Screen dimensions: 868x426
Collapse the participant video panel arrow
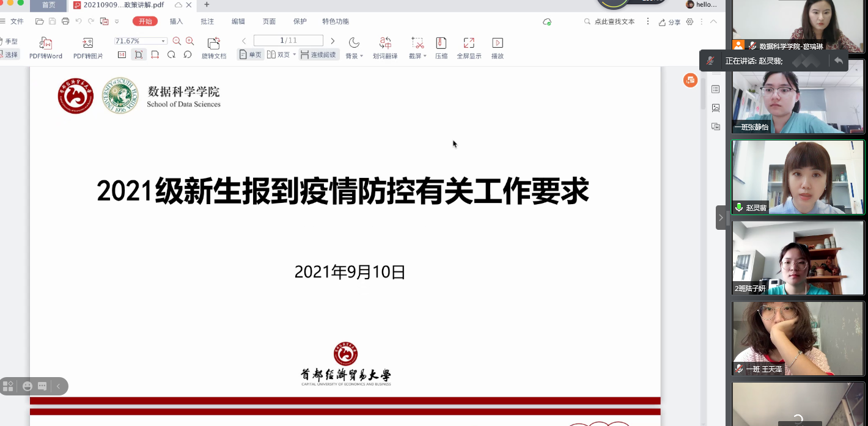point(721,218)
